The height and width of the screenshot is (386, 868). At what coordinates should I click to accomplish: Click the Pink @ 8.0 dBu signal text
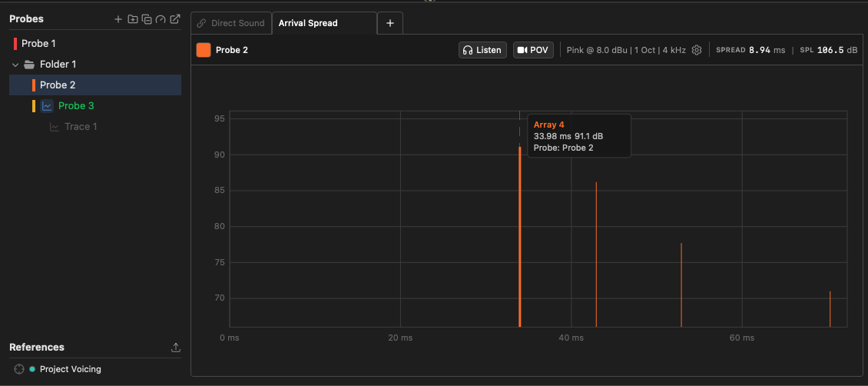pos(626,50)
